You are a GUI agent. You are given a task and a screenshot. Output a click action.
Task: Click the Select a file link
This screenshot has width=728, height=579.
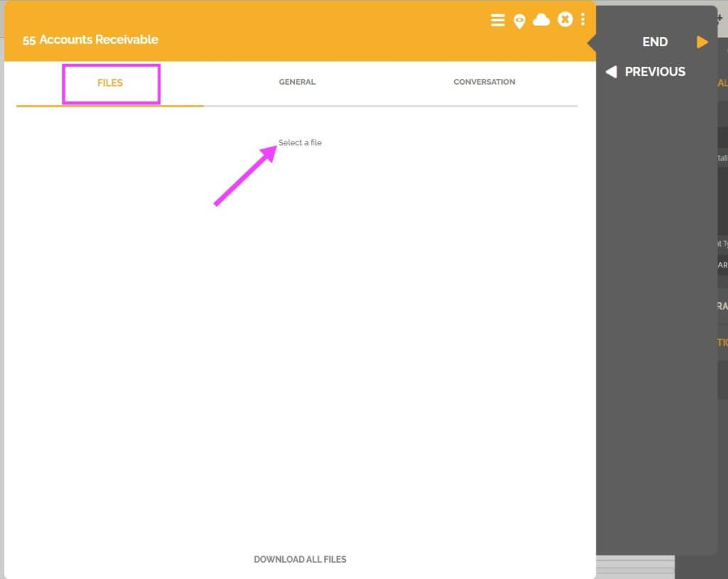coord(299,142)
